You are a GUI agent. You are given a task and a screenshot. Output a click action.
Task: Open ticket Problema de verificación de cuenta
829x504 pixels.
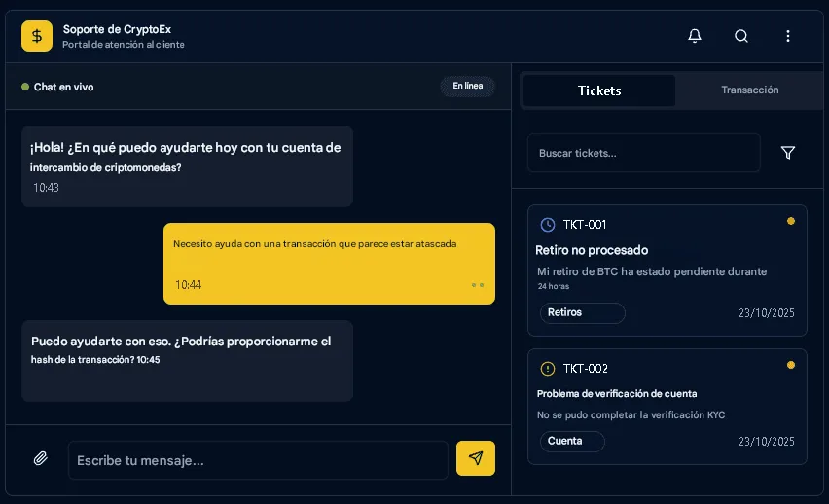(617, 393)
